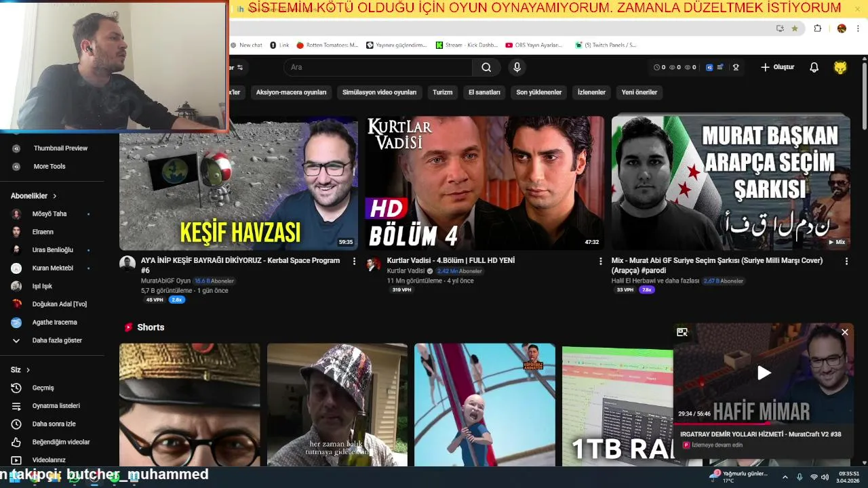Image resolution: width=868 pixels, height=488 pixels.
Task: Open the Murat Başkan Arapça mix thumbnail
Action: click(730, 183)
